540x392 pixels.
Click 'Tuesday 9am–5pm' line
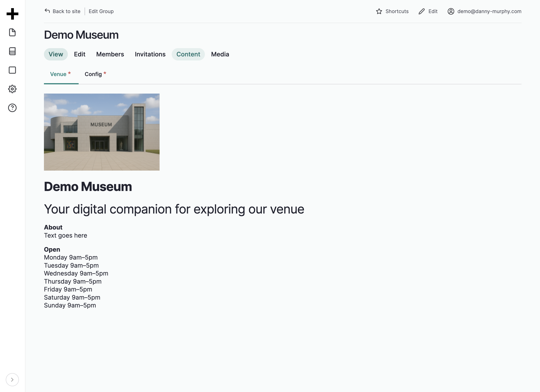(71, 266)
